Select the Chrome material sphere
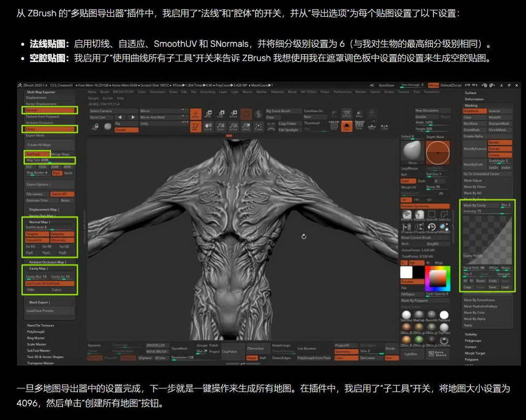The image size is (526, 420). (x=444, y=340)
